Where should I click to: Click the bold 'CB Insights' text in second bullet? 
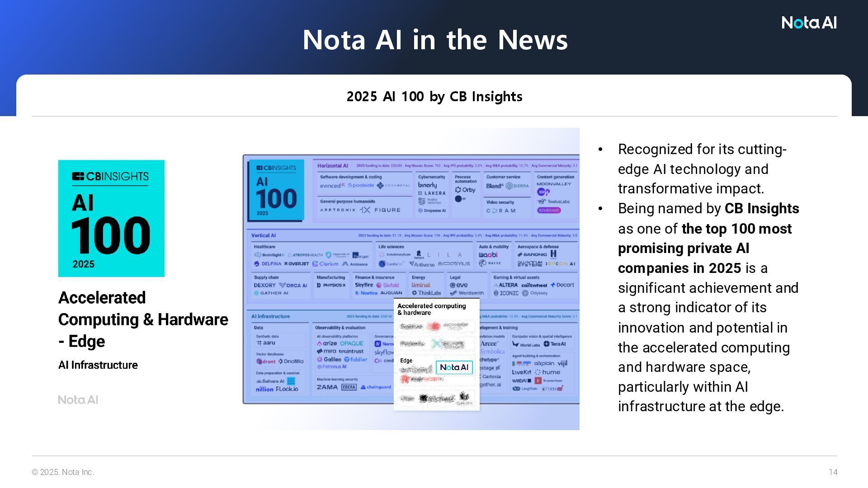tap(761, 209)
